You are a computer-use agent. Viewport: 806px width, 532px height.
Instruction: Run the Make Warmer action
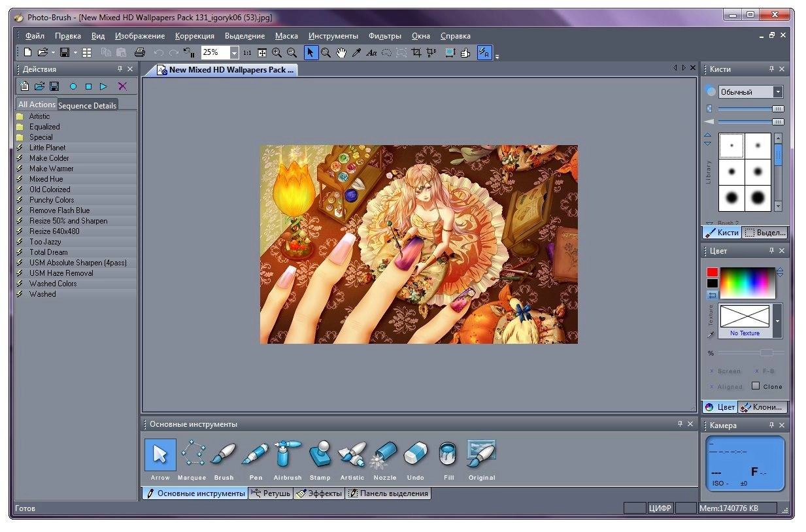click(x=76, y=169)
